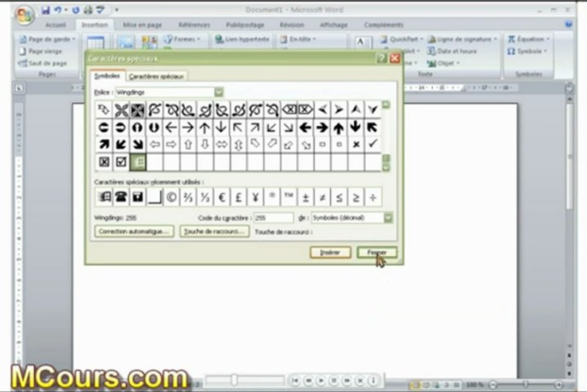The width and height of the screenshot is (587, 392).
Task: Switch to the Révision tab
Action: [292, 25]
